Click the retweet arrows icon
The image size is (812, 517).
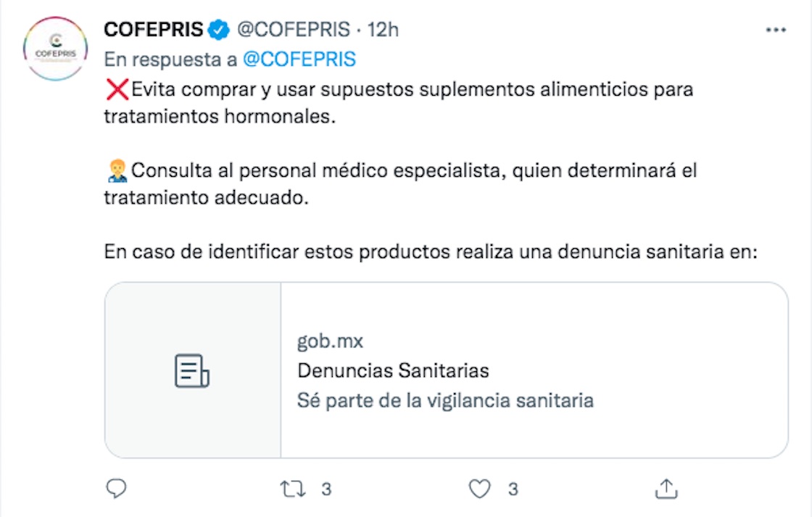pos(293,489)
